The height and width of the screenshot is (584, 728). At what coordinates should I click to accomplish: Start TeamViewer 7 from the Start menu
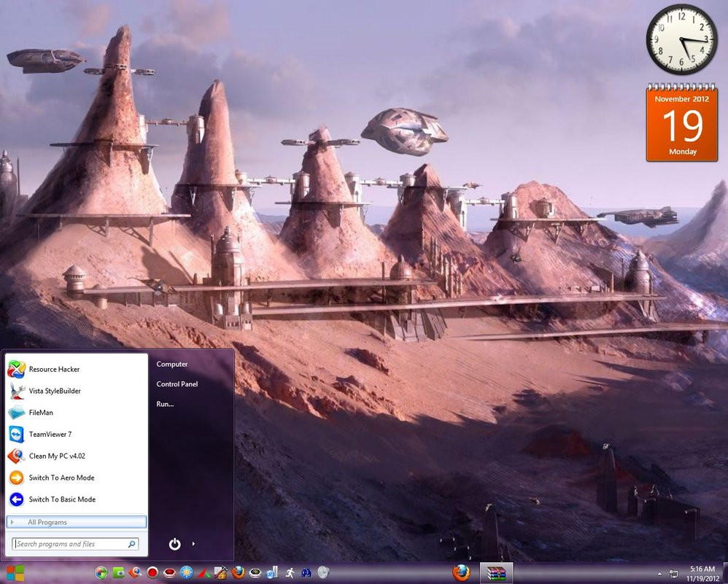tap(77, 434)
